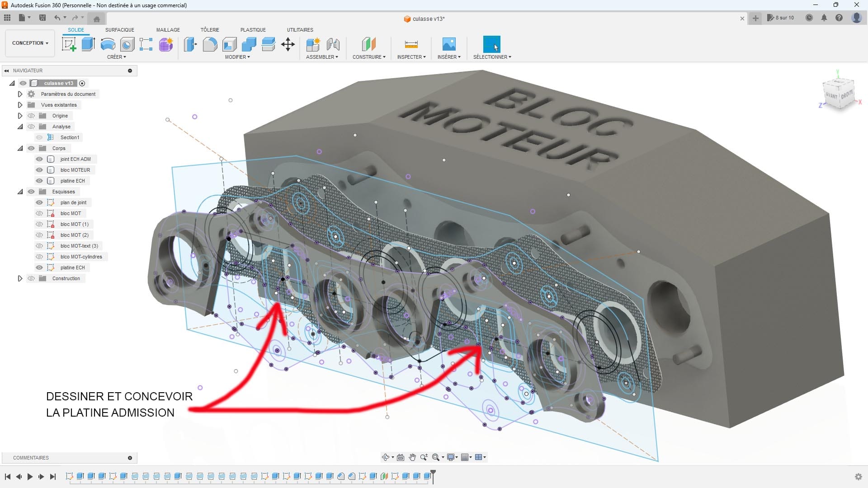The width and height of the screenshot is (868, 488).
Task: Toggle visibility of platine ECH sketch
Action: pos(39,267)
